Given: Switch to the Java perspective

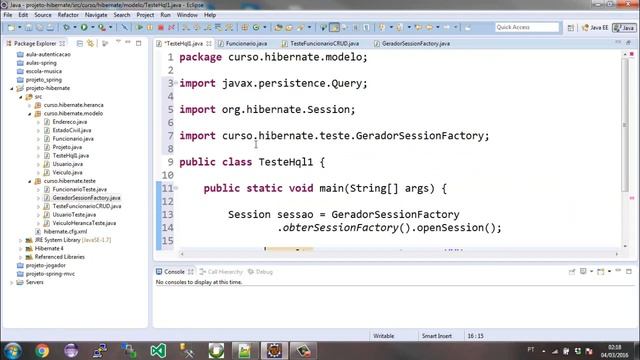Looking at the screenshot, I should [624, 28].
